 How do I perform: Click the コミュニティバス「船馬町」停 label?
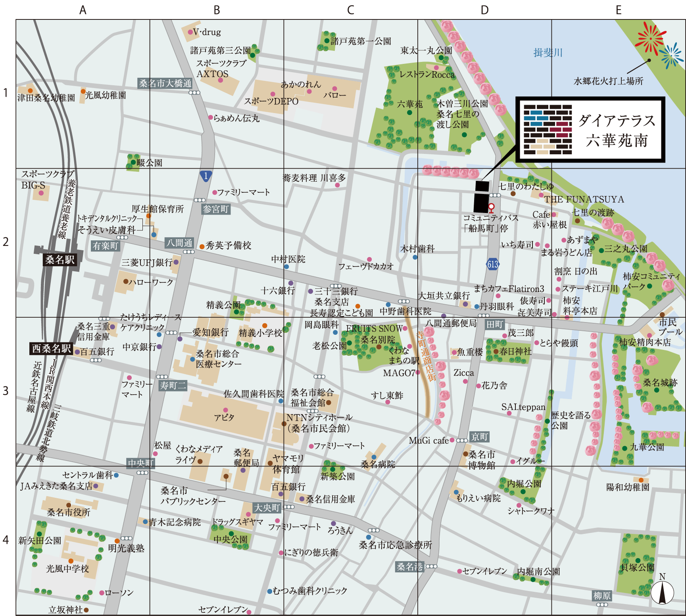pyautogui.click(x=491, y=223)
